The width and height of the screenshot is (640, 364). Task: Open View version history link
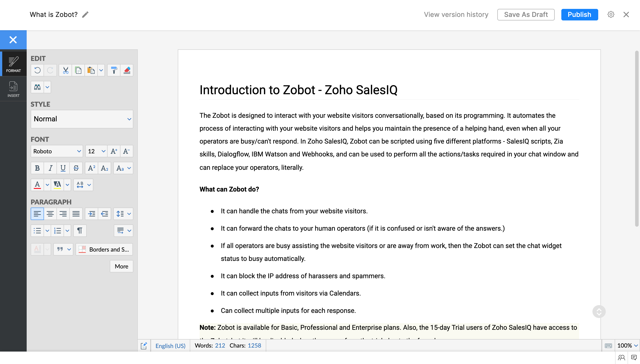[456, 14]
